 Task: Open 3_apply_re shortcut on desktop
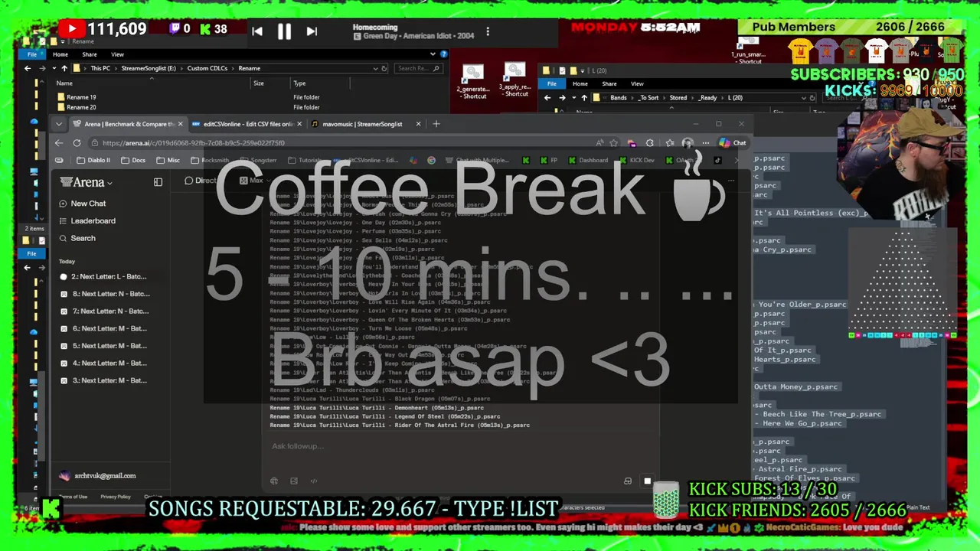click(515, 80)
